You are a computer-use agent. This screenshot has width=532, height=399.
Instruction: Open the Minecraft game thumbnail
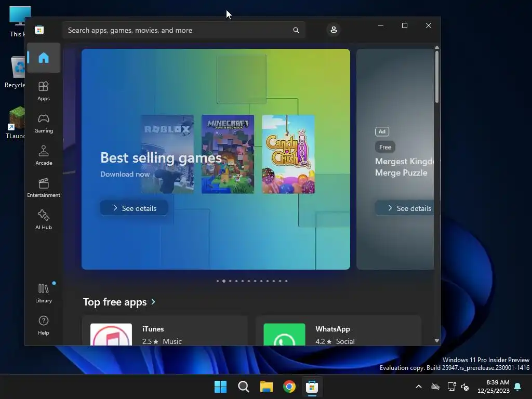tap(228, 154)
